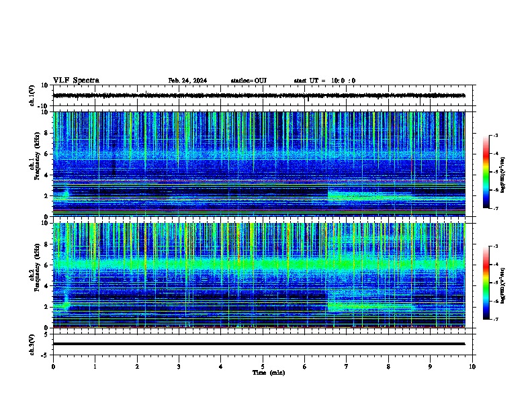Click the color bar beside ch.1 spectrogram

tap(486, 172)
